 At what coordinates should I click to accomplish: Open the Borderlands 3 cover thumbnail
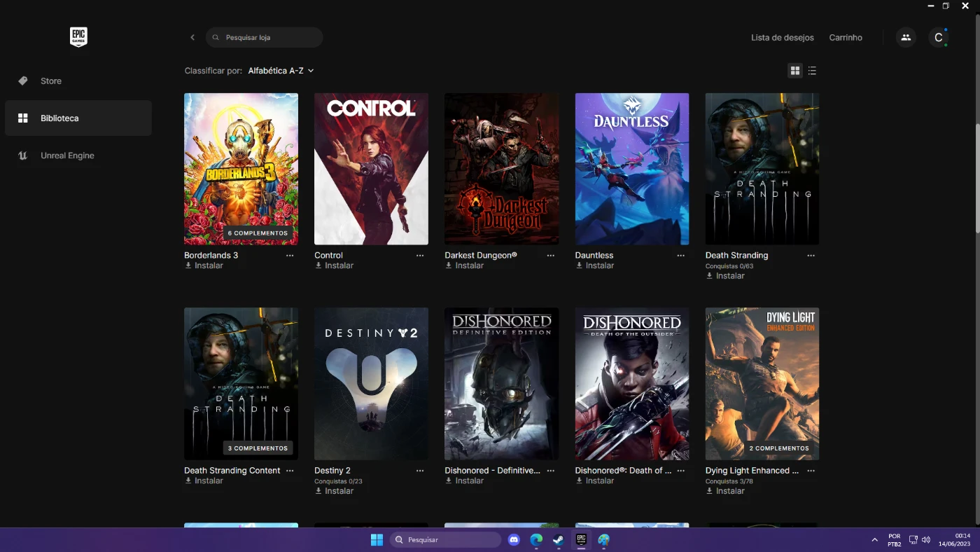pyautogui.click(x=241, y=169)
